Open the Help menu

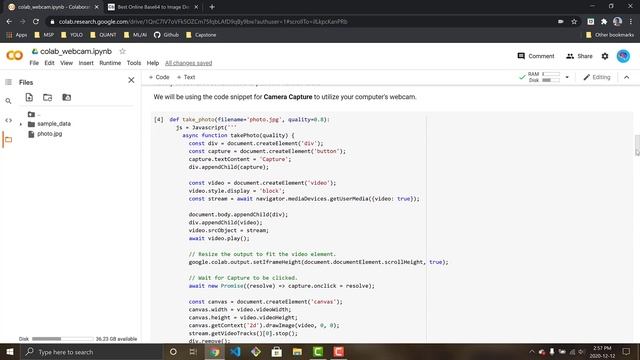153,63
